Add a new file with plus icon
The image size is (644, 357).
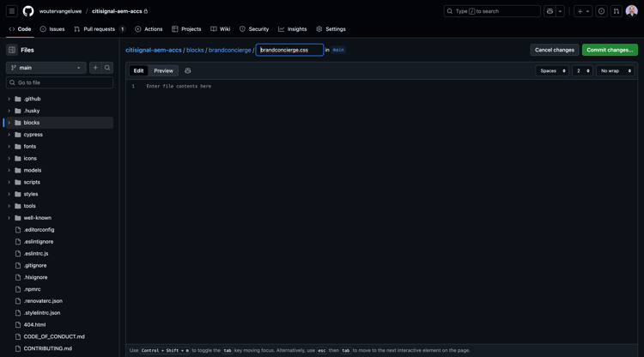point(95,68)
